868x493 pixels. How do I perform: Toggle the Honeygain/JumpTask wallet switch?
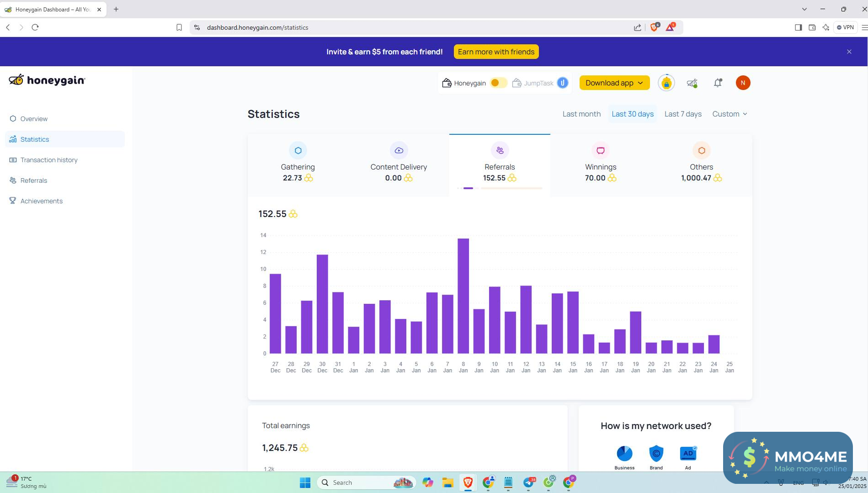tap(498, 83)
